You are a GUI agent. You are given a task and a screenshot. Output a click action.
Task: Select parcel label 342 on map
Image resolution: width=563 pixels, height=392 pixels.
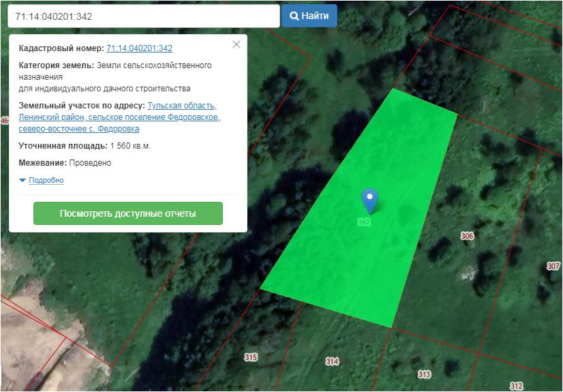[x=364, y=222]
